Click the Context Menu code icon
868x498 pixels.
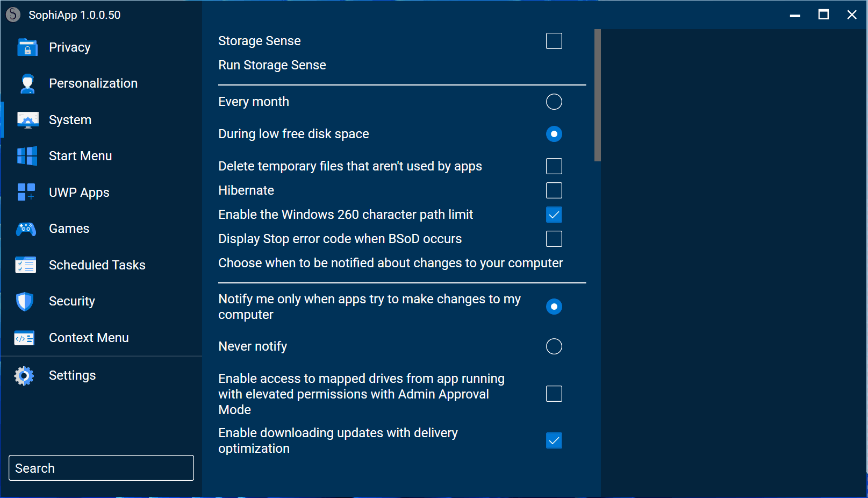tap(25, 338)
